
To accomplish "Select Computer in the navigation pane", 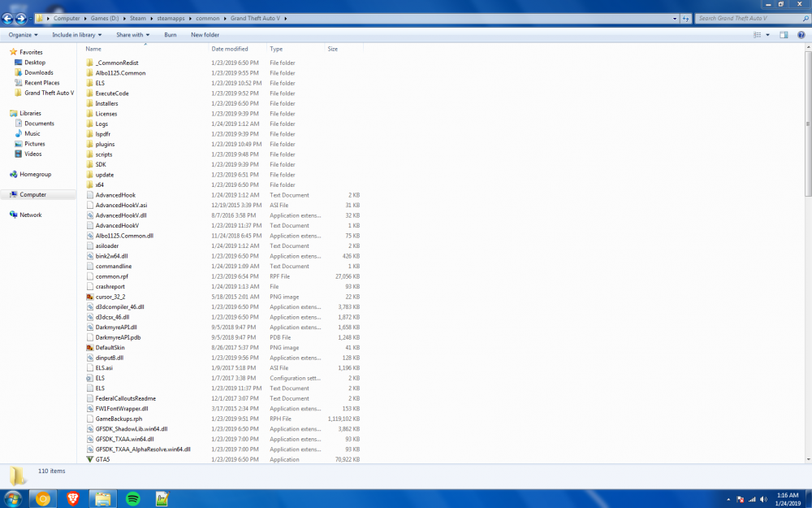I will pyautogui.click(x=32, y=194).
